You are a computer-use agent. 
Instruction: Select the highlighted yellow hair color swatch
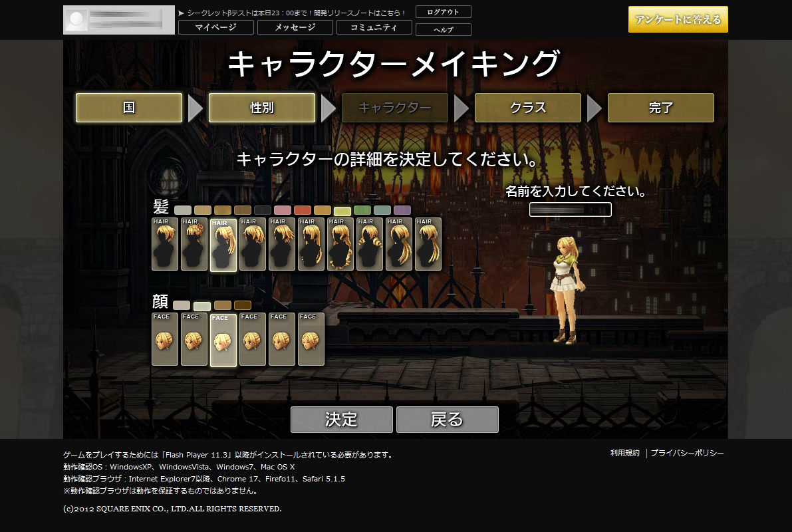[342, 211]
